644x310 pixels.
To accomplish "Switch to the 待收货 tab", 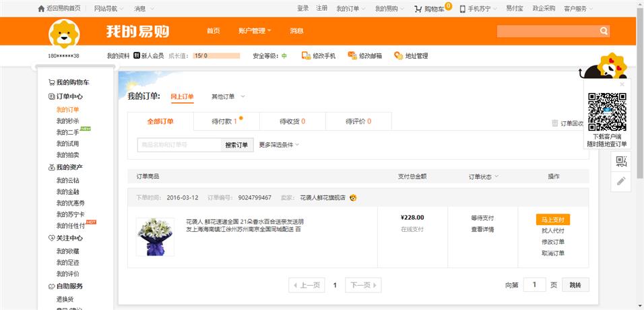I will coord(292,121).
